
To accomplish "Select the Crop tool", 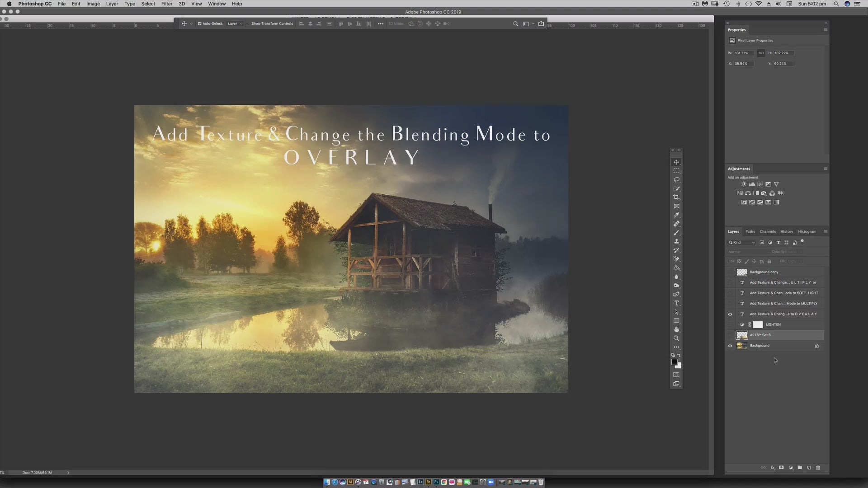I will [676, 197].
